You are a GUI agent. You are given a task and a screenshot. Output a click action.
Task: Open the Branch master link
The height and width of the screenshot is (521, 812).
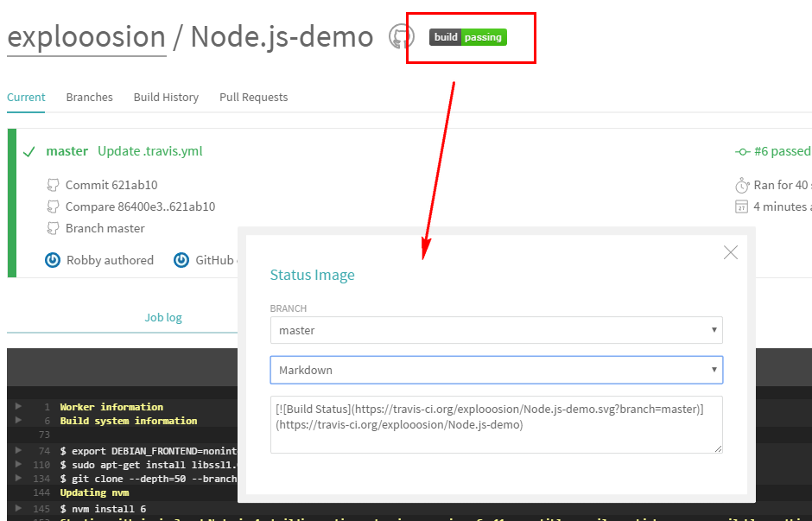(x=105, y=228)
